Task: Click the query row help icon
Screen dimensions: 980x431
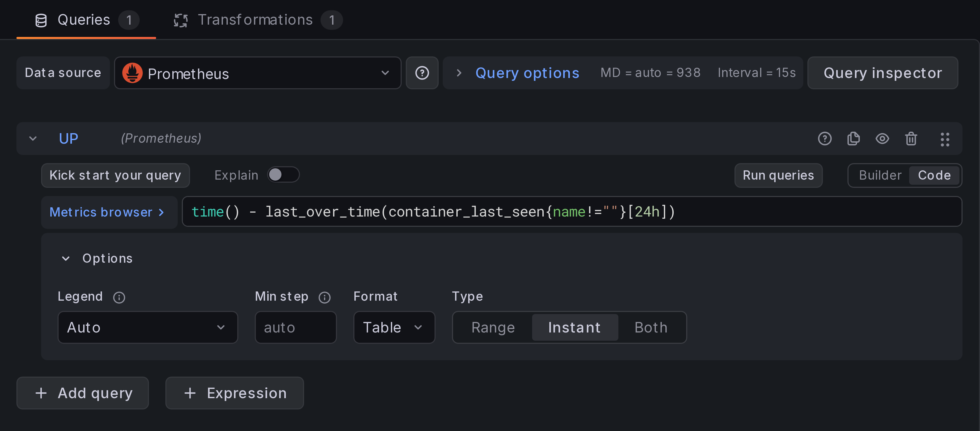Action: [824, 138]
